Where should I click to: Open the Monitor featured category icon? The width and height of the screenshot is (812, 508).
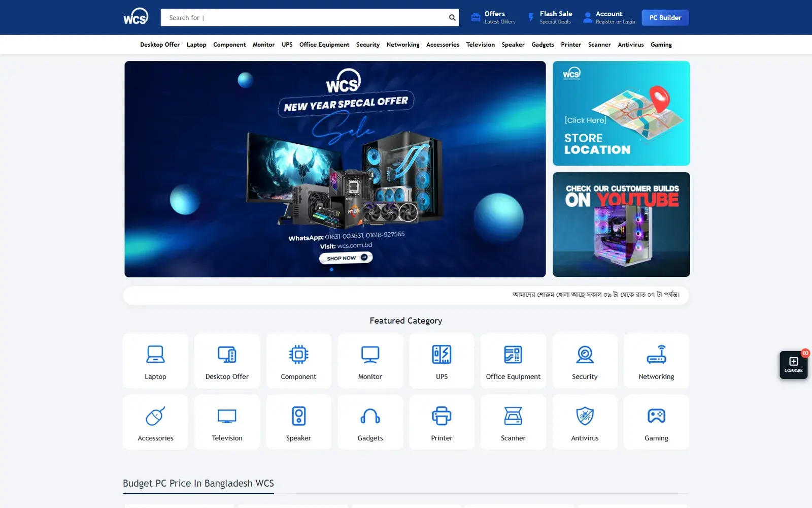[x=370, y=354]
